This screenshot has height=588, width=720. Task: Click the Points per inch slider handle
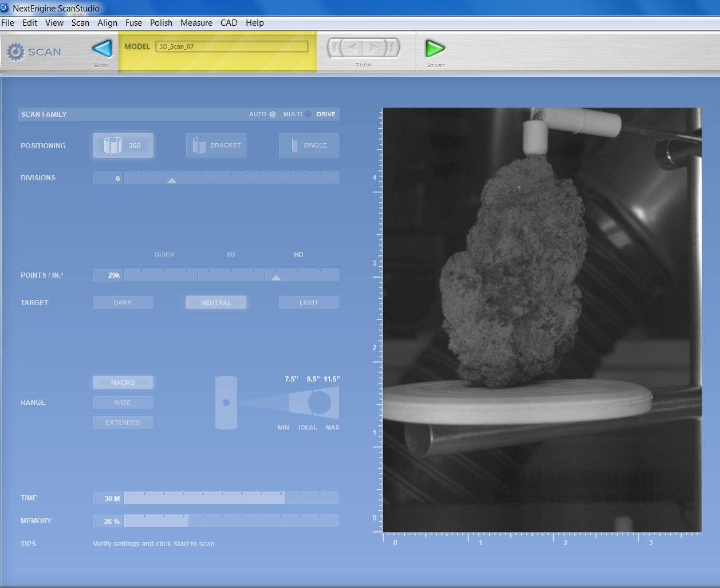click(x=276, y=278)
